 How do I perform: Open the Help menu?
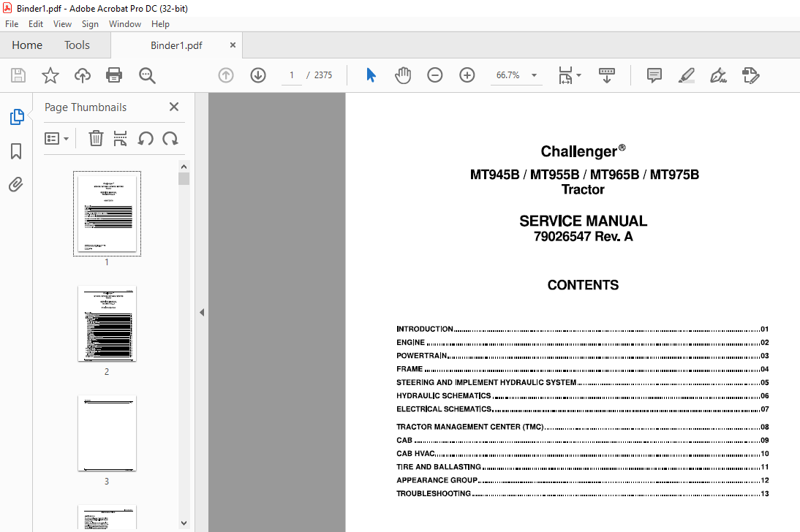pyautogui.click(x=160, y=24)
